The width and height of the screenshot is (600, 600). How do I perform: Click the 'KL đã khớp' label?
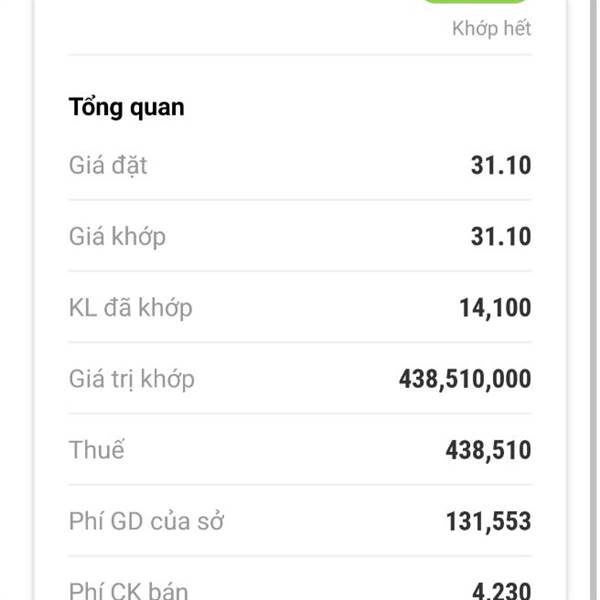(x=130, y=308)
